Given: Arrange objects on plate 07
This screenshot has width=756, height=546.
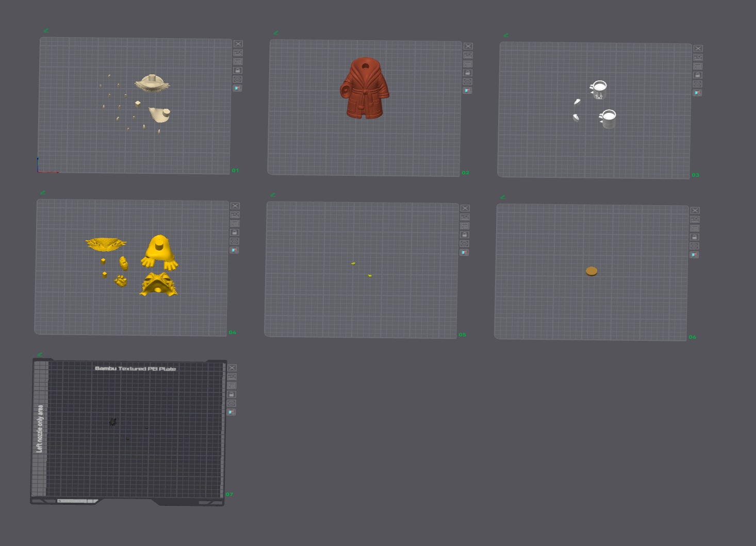Looking at the screenshot, I should point(232,386).
